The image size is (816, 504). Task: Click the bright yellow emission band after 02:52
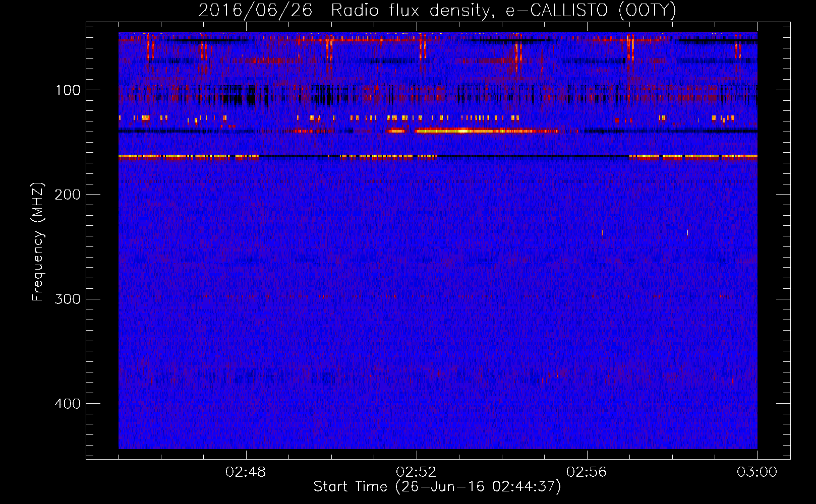[x=487, y=131]
